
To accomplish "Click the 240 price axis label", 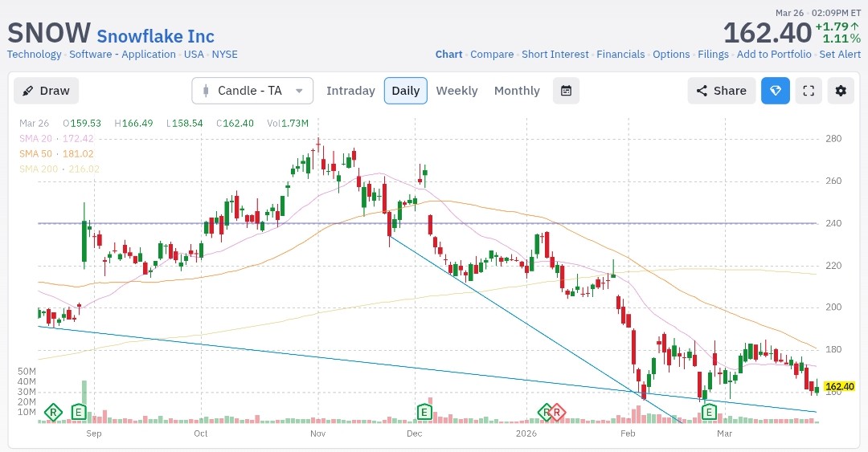I will pos(833,223).
